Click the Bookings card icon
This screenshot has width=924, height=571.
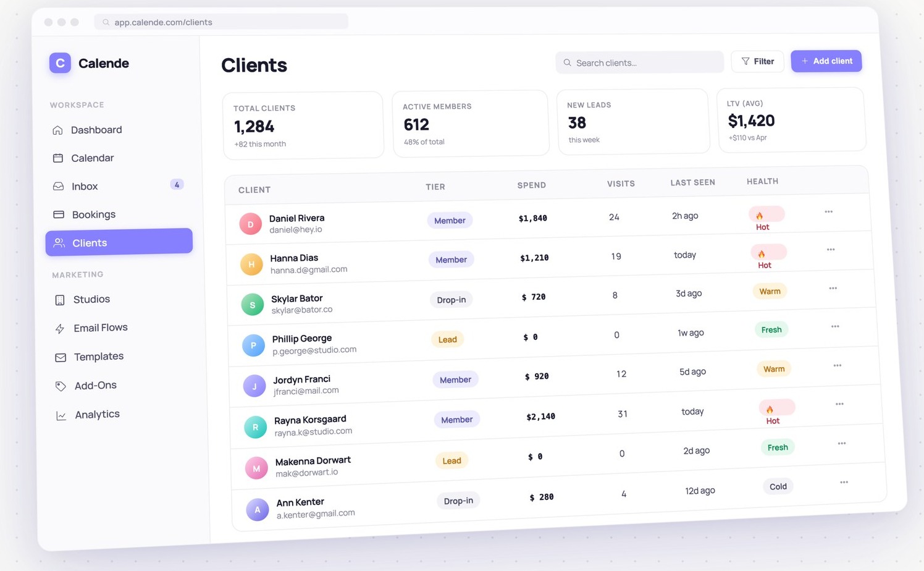tap(59, 214)
